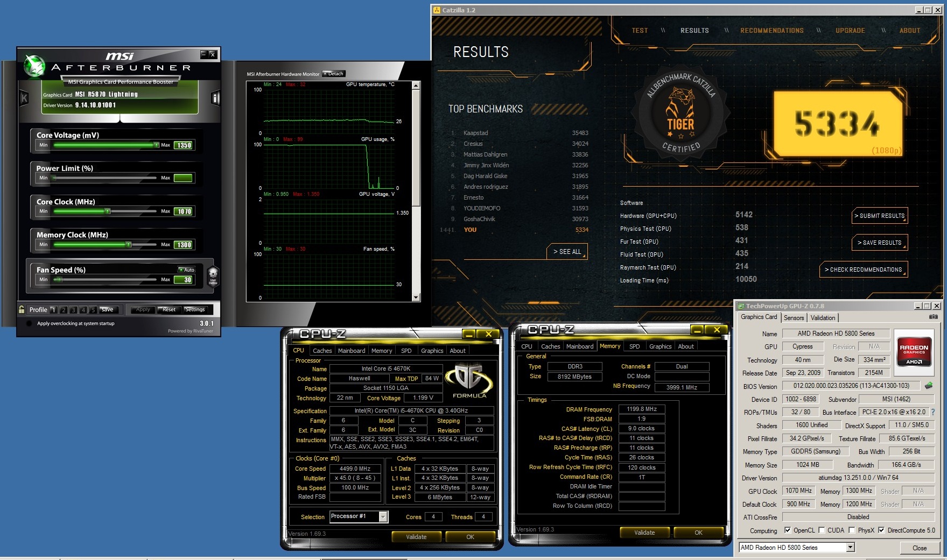Load Afterburner profile slot 5
The image size is (947, 560).
[x=93, y=310]
